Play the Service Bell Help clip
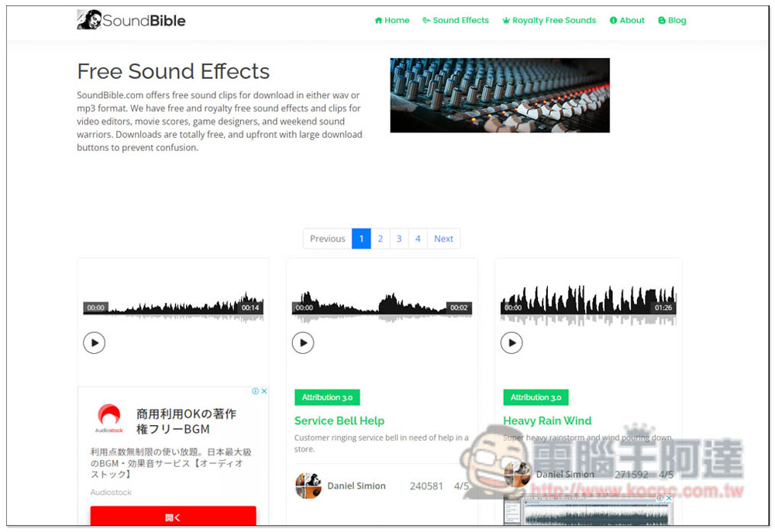Image resolution: width=775 pixels, height=532 pixels. (x=302, y=343)
